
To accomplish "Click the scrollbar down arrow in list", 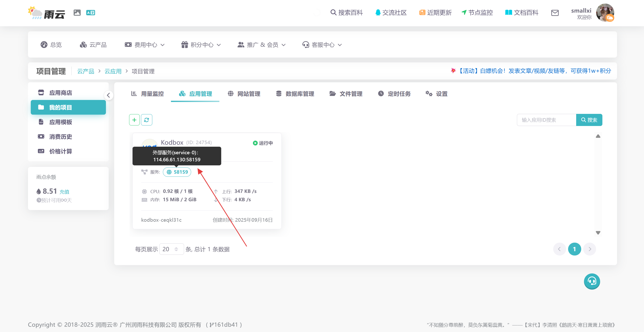I will coord(598,233).
